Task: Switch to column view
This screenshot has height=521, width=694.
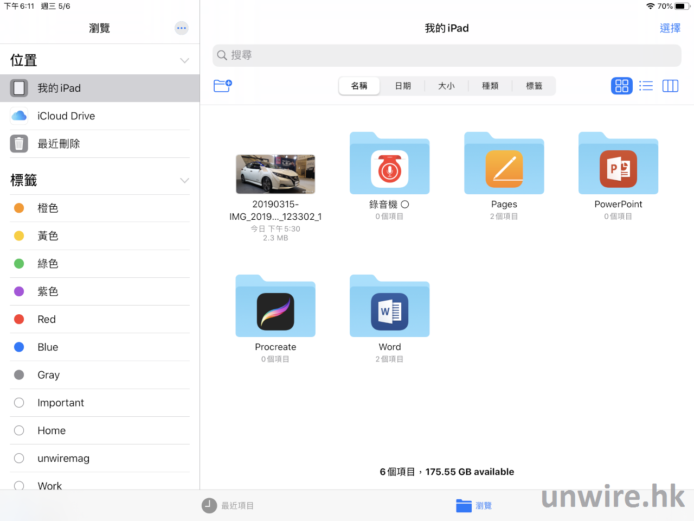Action: 670,86
